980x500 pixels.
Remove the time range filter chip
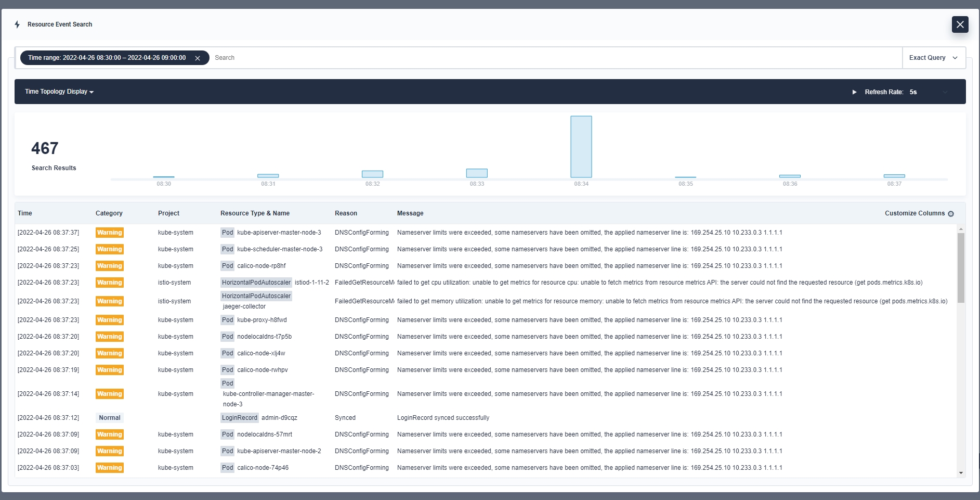pyautogui.click(x=198, y=58)
